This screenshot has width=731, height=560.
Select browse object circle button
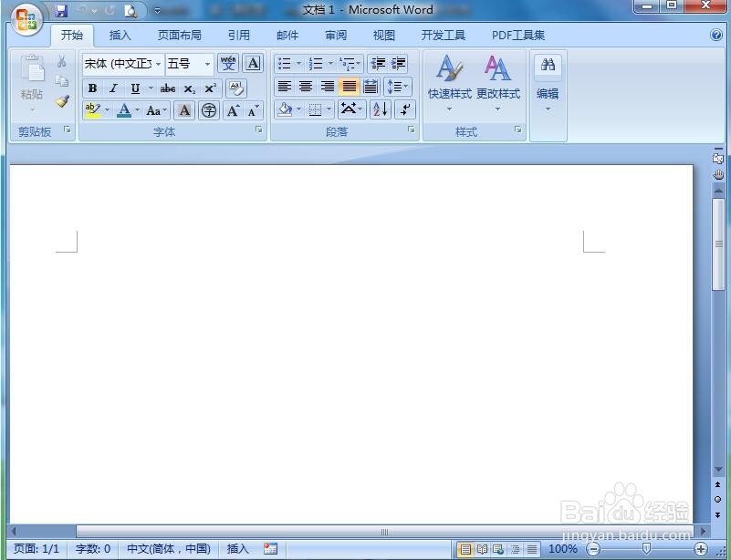click(x=718, y=500)
